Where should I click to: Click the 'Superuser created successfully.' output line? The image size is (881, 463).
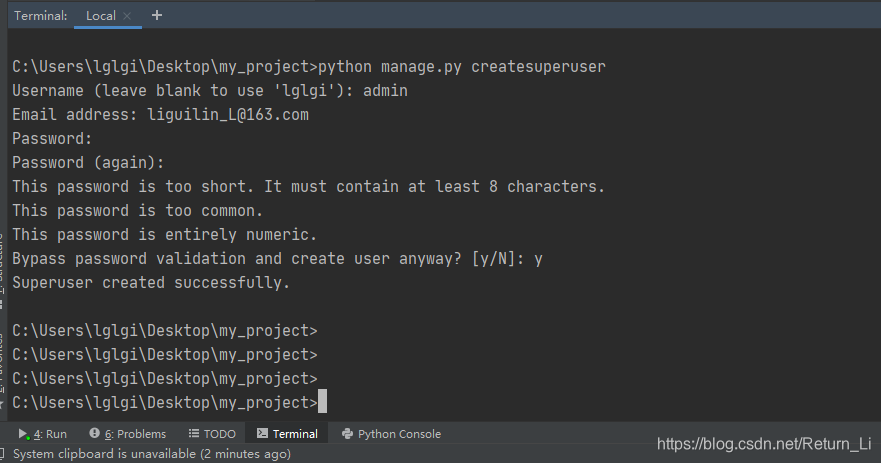150,283
